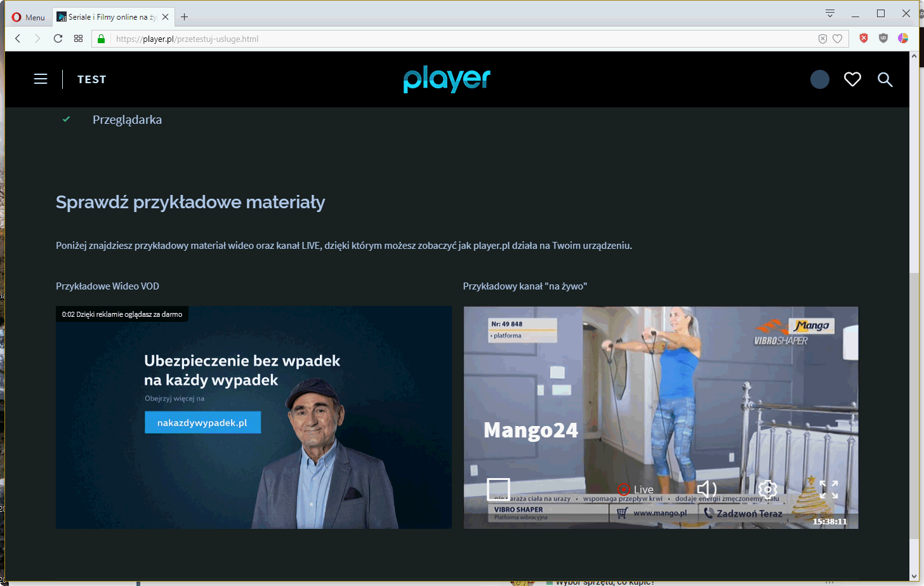Screen dimensions: 924x586
Task: Click the Mango24 channel title
Action: 531,430
